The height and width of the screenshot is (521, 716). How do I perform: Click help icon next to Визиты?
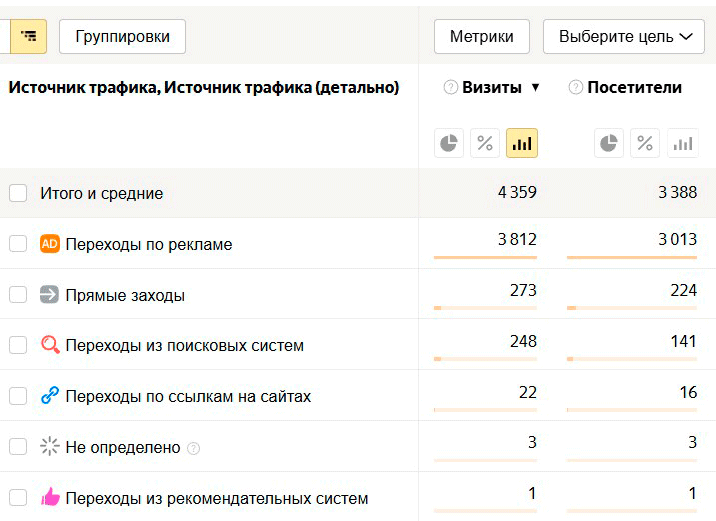[450, 88]
